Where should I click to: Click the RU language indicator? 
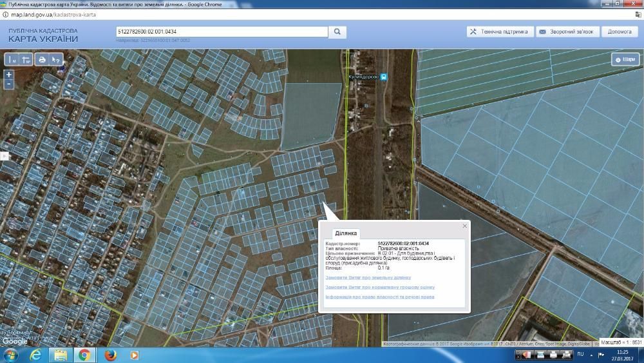pyautogui.click(x=580, y=354)
